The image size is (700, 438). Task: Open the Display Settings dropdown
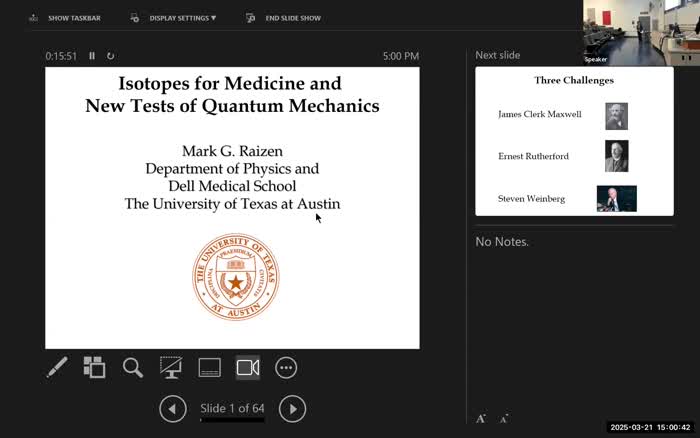tap(183, 18)
